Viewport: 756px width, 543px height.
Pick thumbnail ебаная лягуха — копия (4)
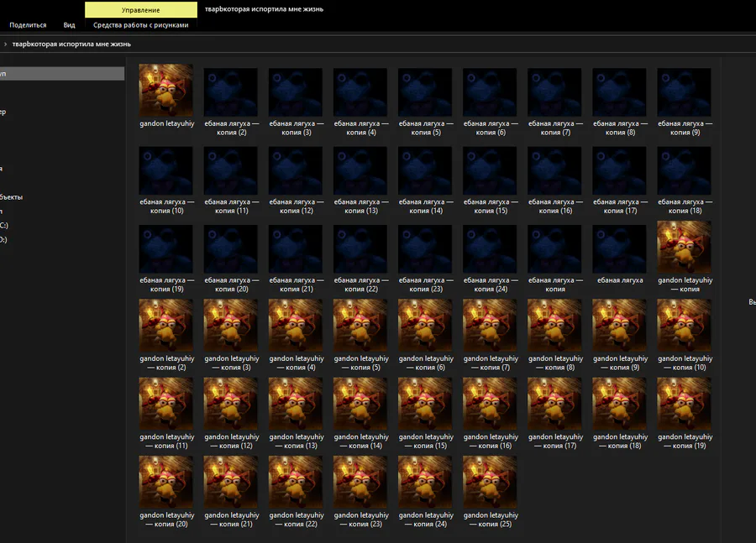click(x=360, y=92)
